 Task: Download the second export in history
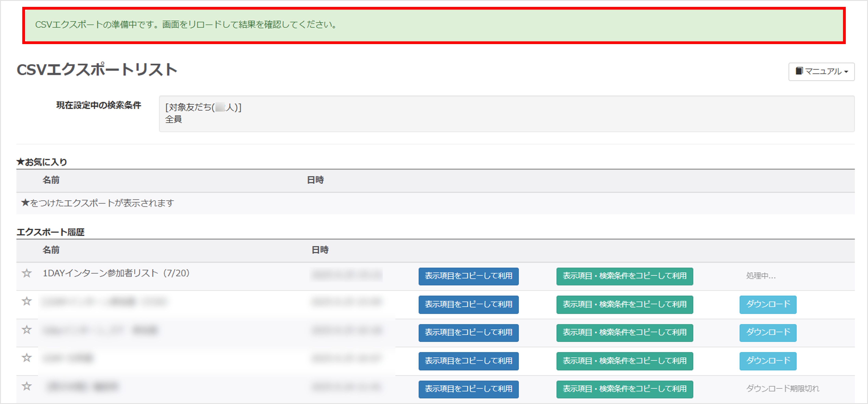coord(768,304)
